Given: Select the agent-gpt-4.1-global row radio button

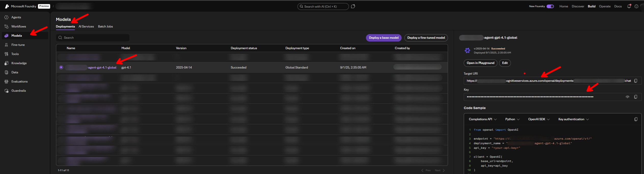Looking at the screenshot, I should click(61, 68).
